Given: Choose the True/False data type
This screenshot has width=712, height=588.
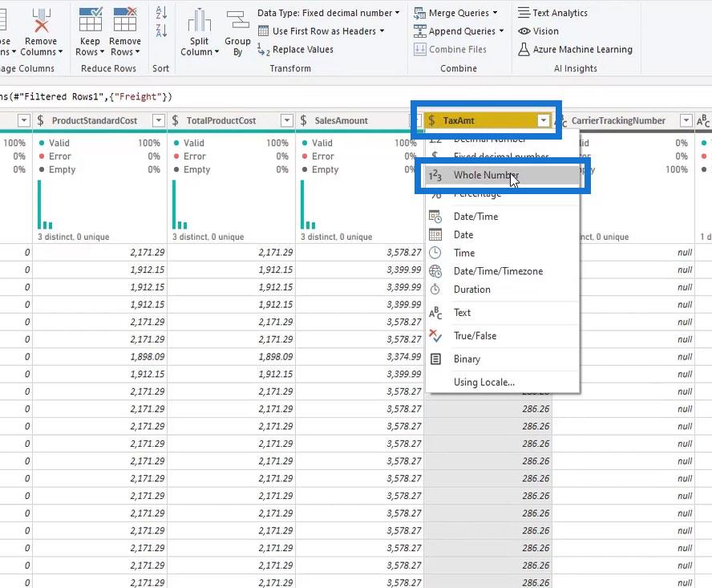Looking at the screenshot, I should tap(503, 335).
